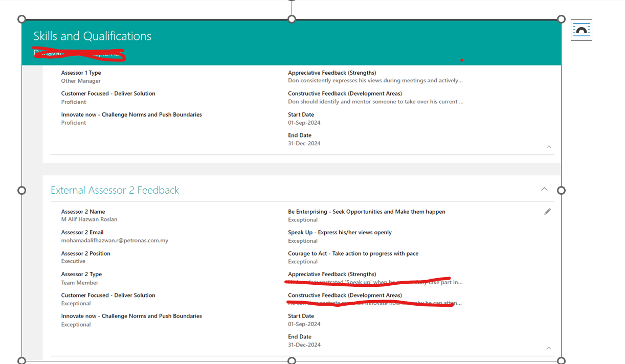The image size is (625, 364).
Task: Click the top-left circular selection handle
Action: (21, 19)
